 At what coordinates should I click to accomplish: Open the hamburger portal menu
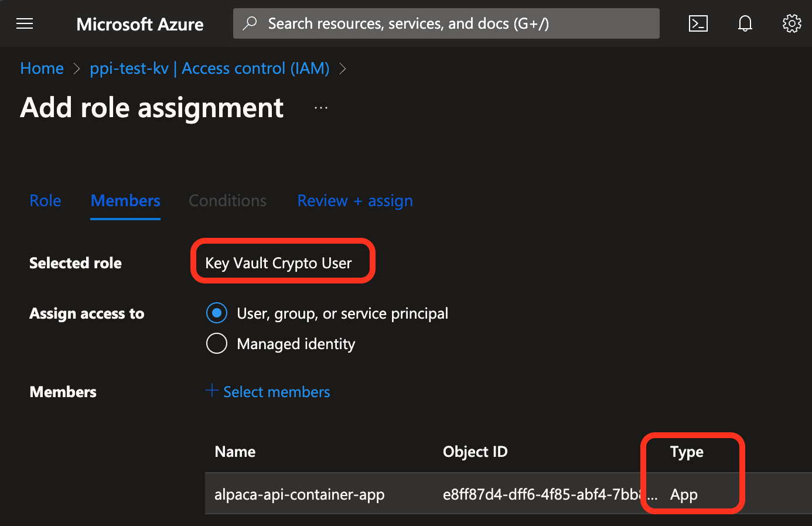[x=25, y=23]
